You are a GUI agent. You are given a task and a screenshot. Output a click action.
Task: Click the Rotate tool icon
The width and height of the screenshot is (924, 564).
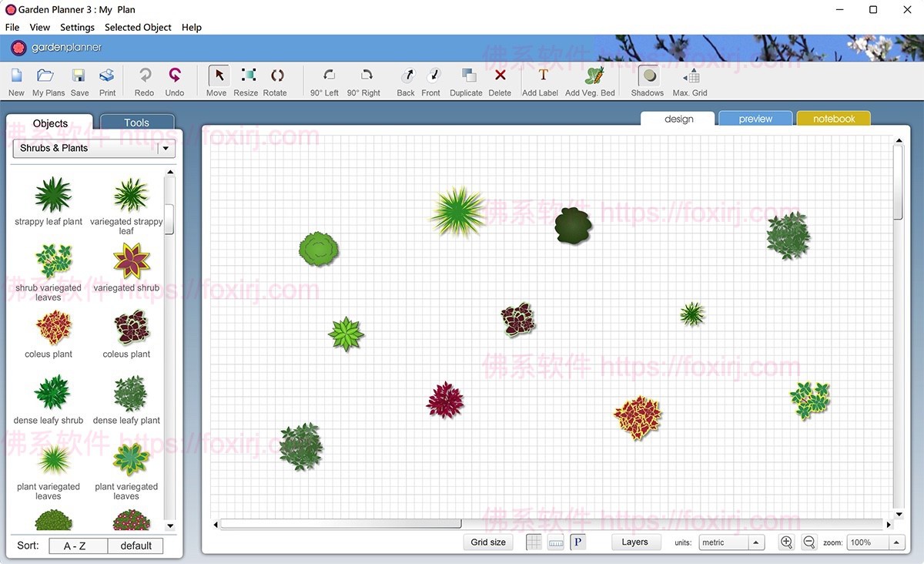coord(277,76)
